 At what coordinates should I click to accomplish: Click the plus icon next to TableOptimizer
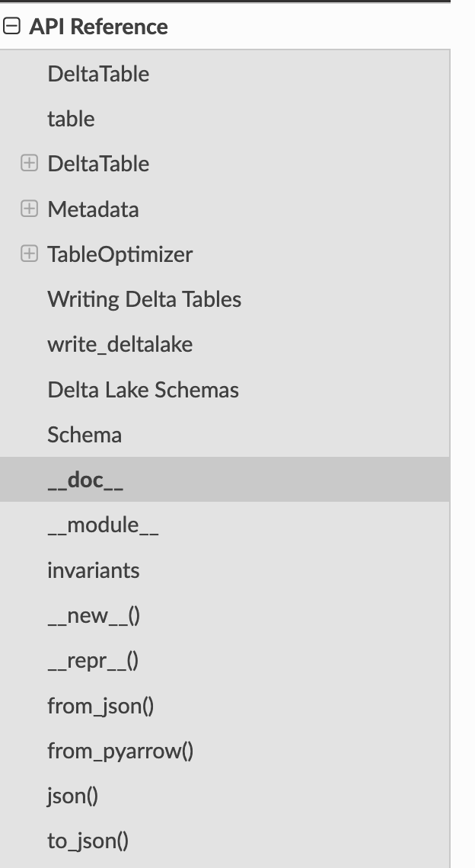(x=29, y=254)
